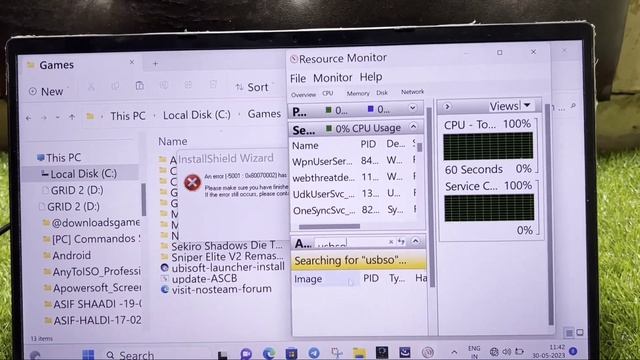Select ASIF SHAADI folder in navigation pane
Viewport: 640px width, 360px height.
pos(93,304)
